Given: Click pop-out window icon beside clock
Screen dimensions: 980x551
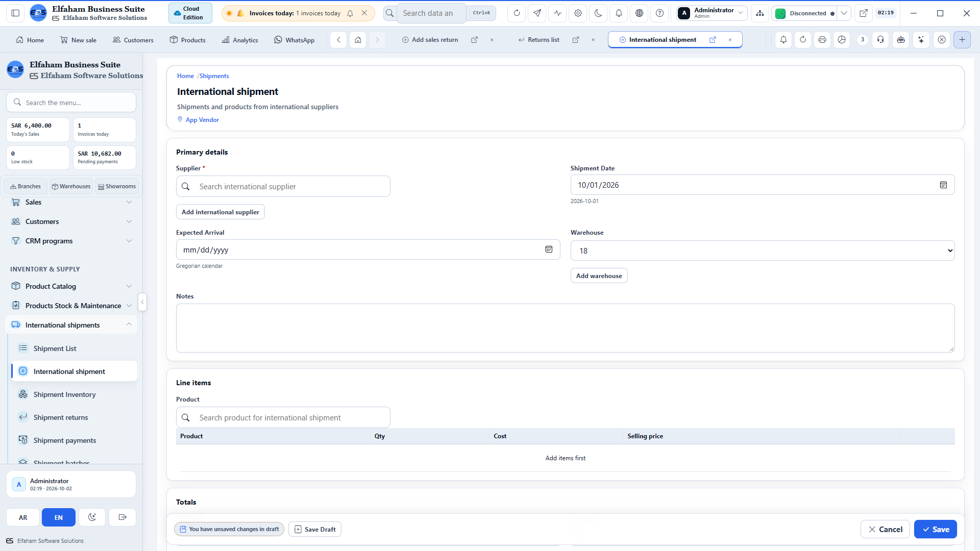Looking at the screenshot, I should [863, 13].
